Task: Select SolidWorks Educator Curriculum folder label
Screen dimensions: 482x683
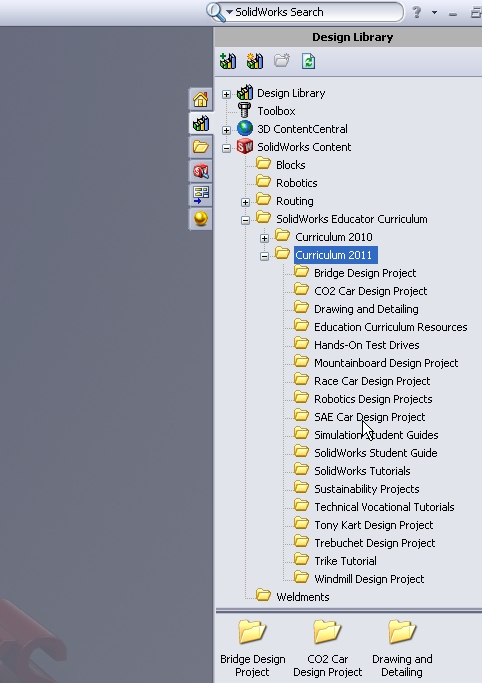Action: click(x=351, y=219)
